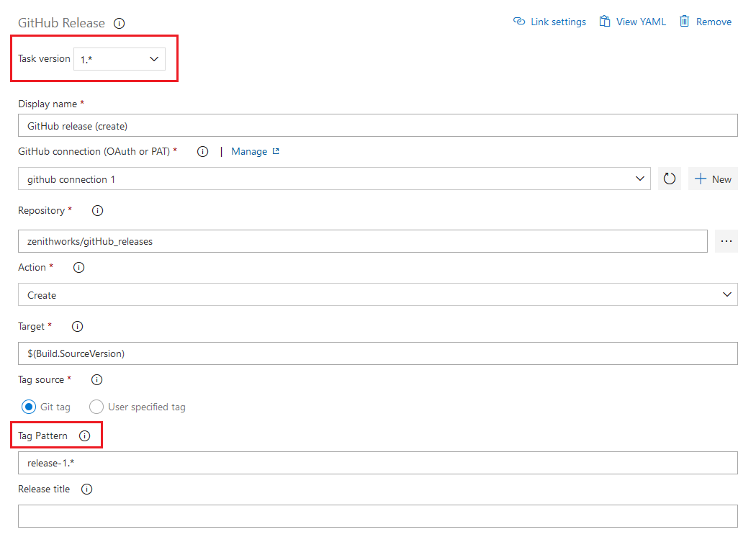Refresh the GitHub connection list

click(x=669, y=178)
